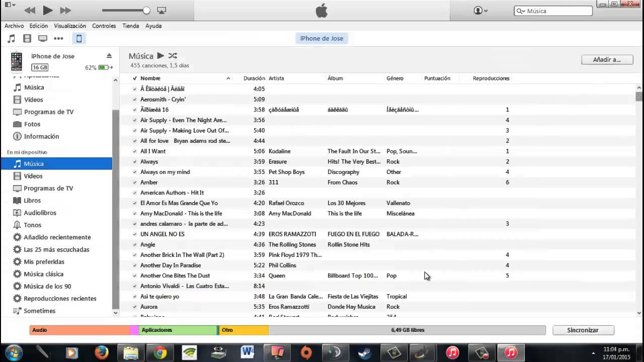Go to previous track
644x362 pixels.
pos(30,10)
